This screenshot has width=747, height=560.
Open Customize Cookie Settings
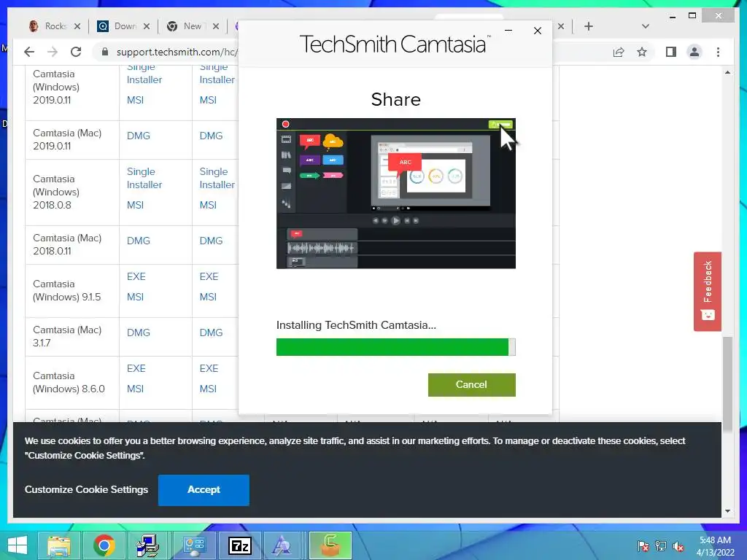[x=86, y=489]
